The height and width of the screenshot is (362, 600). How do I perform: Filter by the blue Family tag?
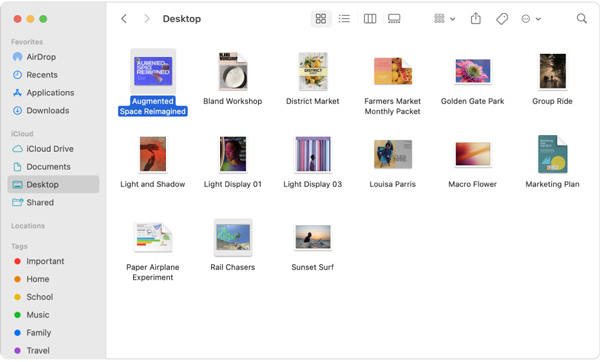point(53,333)
